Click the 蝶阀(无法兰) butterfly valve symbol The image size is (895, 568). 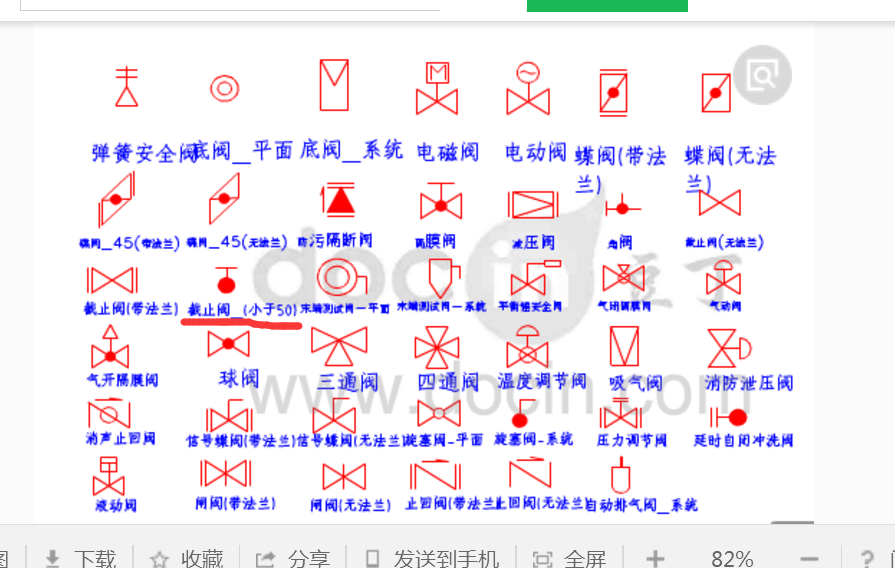716,92
